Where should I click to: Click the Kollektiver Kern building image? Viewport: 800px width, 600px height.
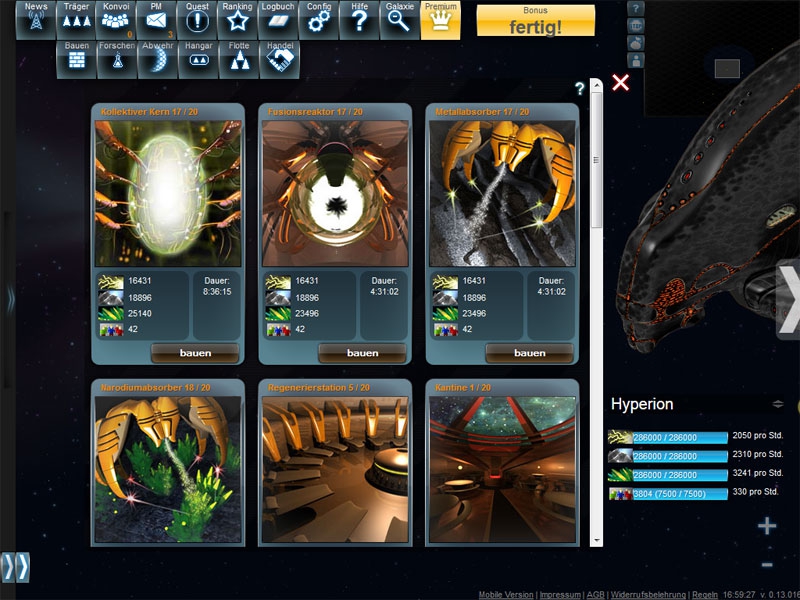[x=168, y=193]
